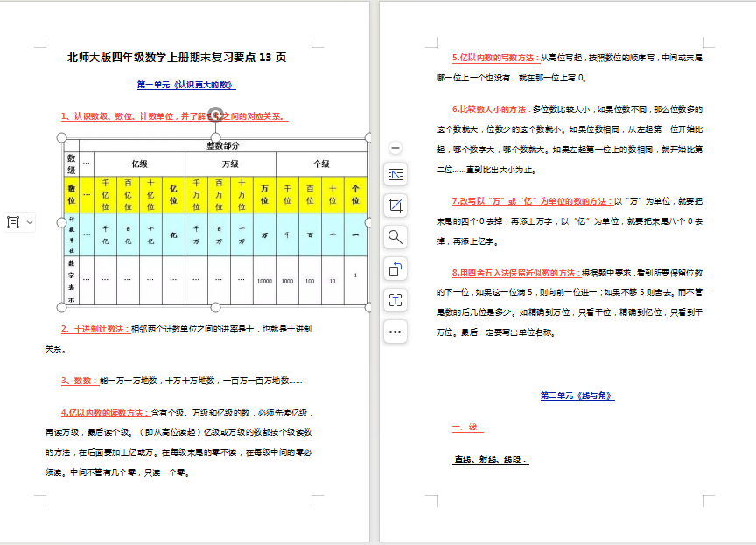Click red heading '3、数数：'
Image resolution: width=756 pixels, height=545 pixels.
click(x=80, y=381)
